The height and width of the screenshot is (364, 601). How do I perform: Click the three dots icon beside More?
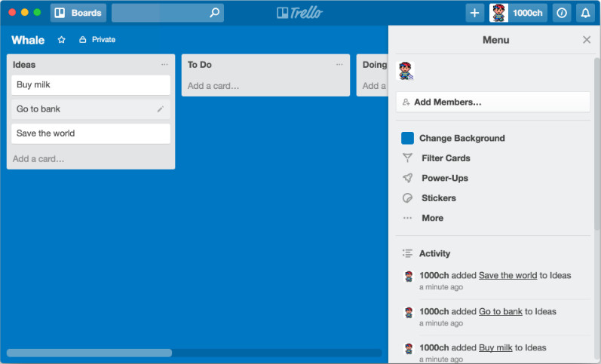tap(407, 218)
